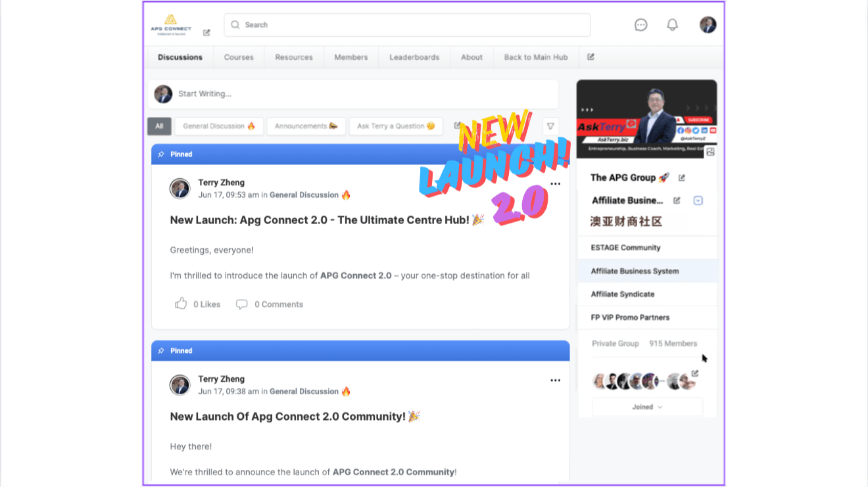This screenshot has height=487, width=868.
Task: Click Back to Main Hub
Action: [536, 57]
